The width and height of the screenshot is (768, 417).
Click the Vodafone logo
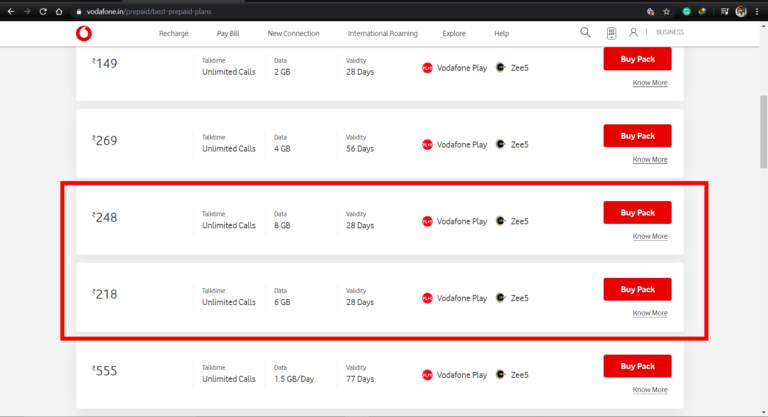84,33
